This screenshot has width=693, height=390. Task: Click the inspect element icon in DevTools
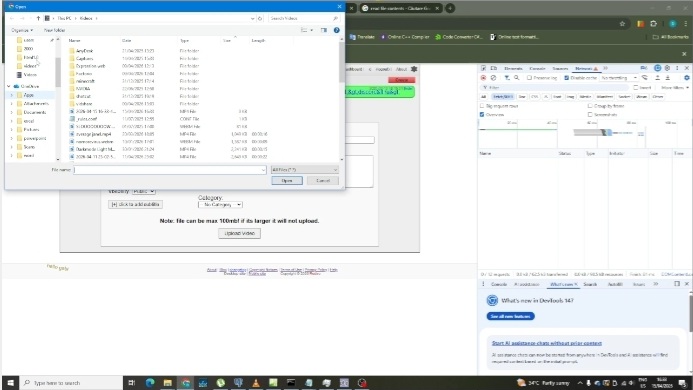pyautogui.click(x=484, y=69)
